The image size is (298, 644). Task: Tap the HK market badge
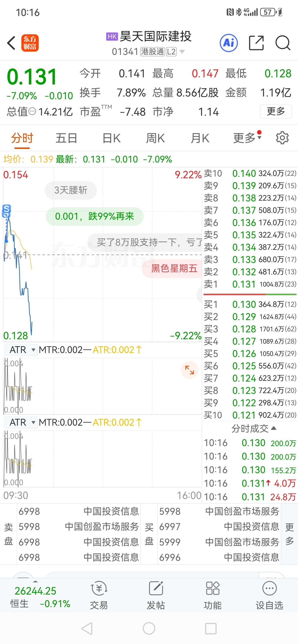112,36
